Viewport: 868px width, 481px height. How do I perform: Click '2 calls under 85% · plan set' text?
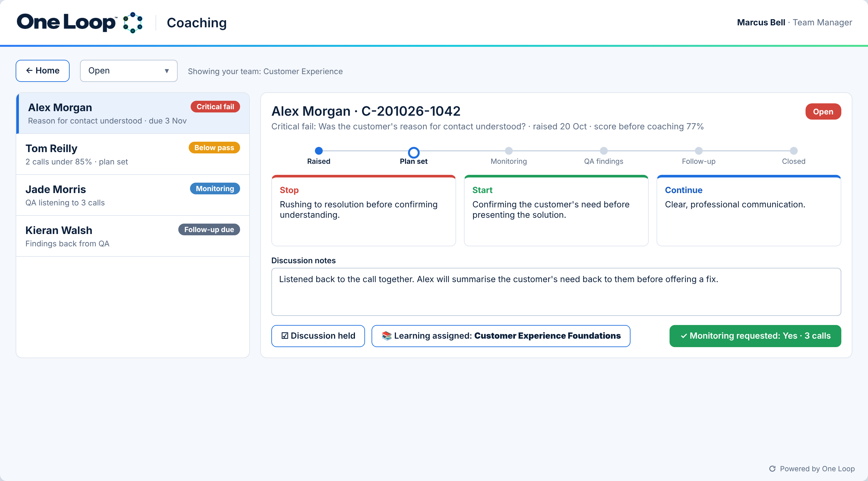pos(77,162)
